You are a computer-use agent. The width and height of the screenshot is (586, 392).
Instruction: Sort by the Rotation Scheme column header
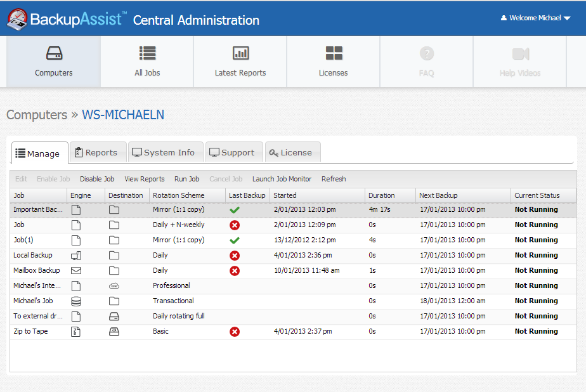click(187, 195)
